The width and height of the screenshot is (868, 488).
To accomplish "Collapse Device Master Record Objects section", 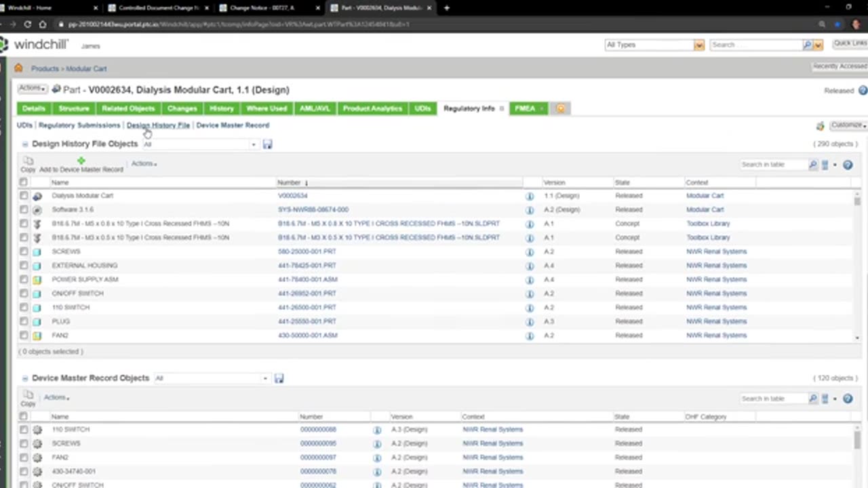I will [25, 378].
